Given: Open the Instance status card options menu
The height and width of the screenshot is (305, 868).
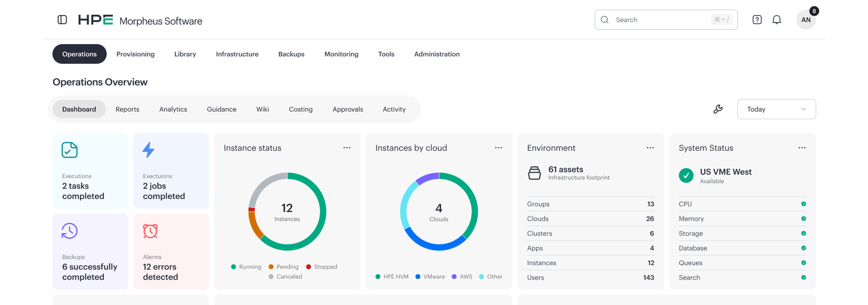Looking at the screenshot, I should click(347, 148).
